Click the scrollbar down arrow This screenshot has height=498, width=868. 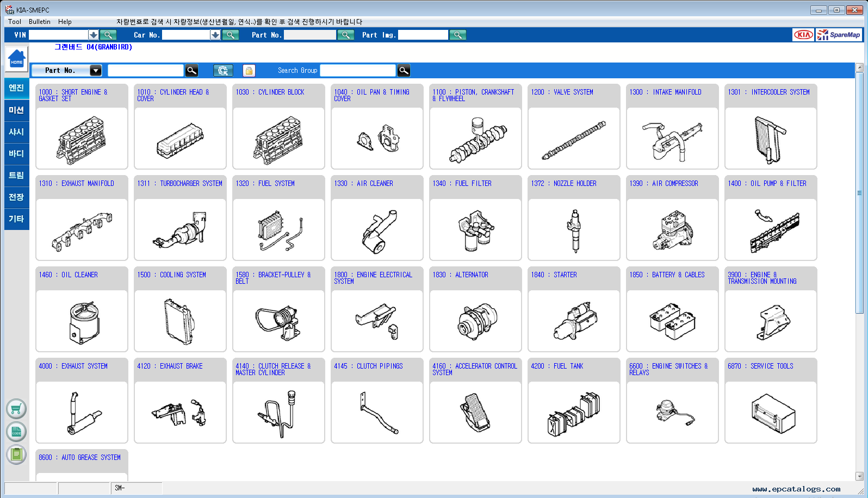859,476
